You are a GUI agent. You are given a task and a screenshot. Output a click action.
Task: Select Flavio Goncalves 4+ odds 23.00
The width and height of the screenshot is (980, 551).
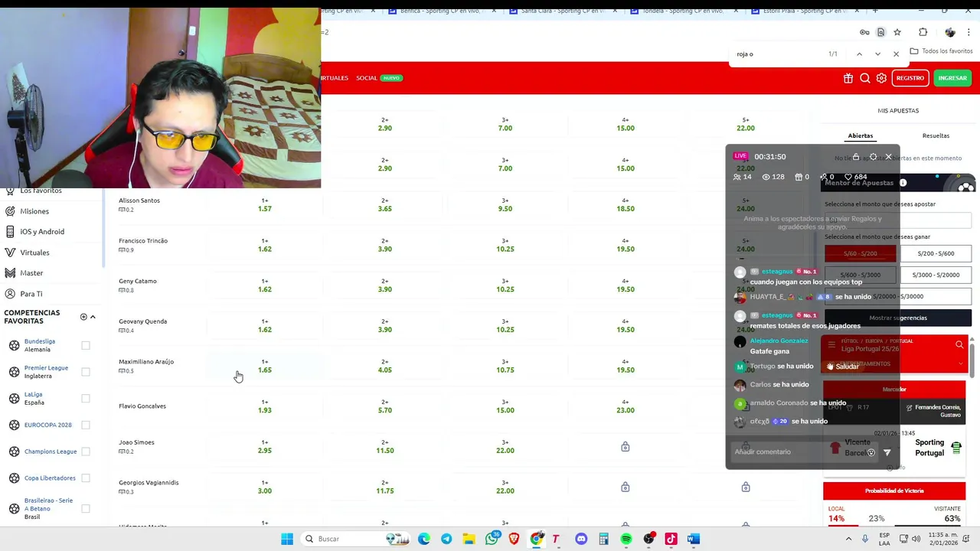point(626,406)
